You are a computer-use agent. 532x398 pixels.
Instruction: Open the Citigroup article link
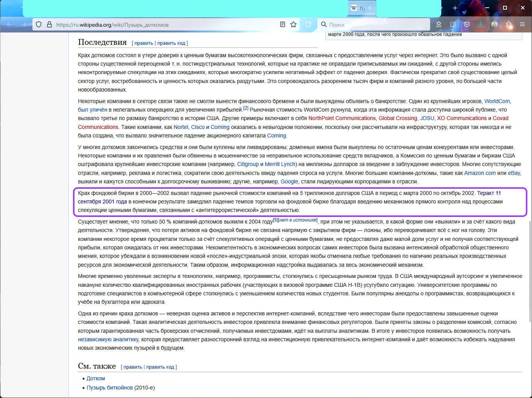[x=248, y=164]
